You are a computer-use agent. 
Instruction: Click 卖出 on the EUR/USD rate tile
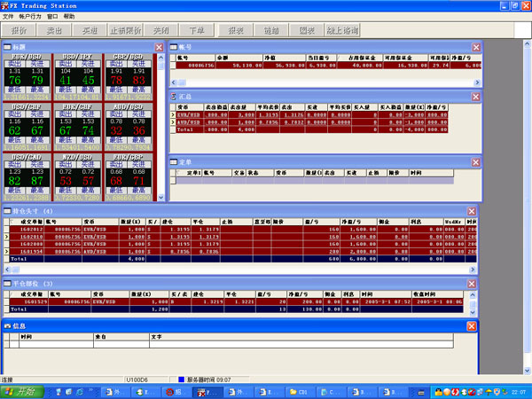(16, 65)
